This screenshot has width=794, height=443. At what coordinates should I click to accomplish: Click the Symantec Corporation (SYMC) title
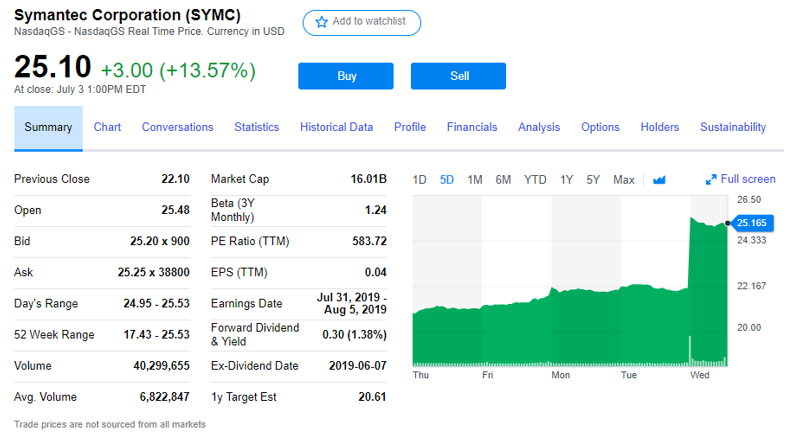coord(127,15)
